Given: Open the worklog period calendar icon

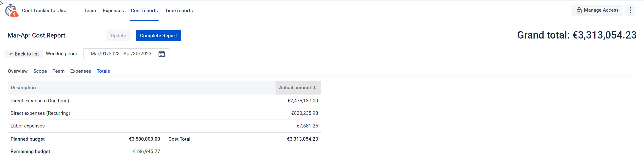Looking at the screenshot, I should pos(162,54).
